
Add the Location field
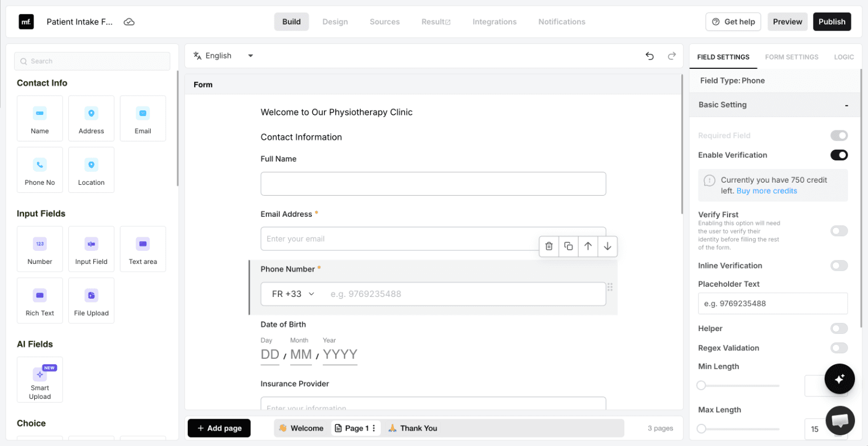click(91, 170)
